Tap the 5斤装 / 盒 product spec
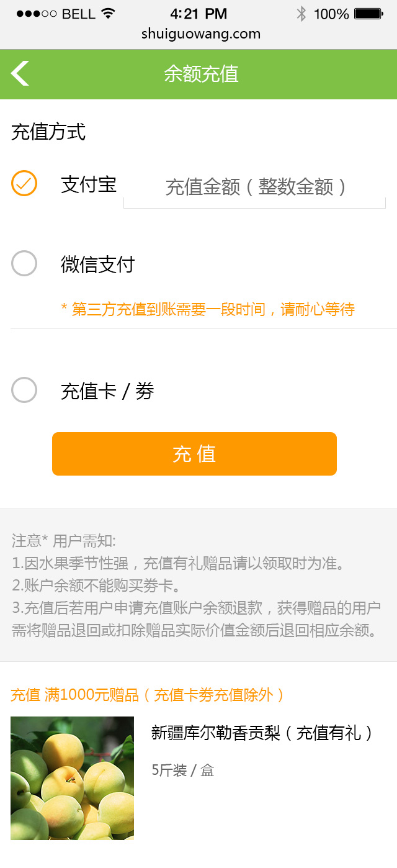Image resolution: width=397 pixels, height=868 pixels. (x=183, y=771)
